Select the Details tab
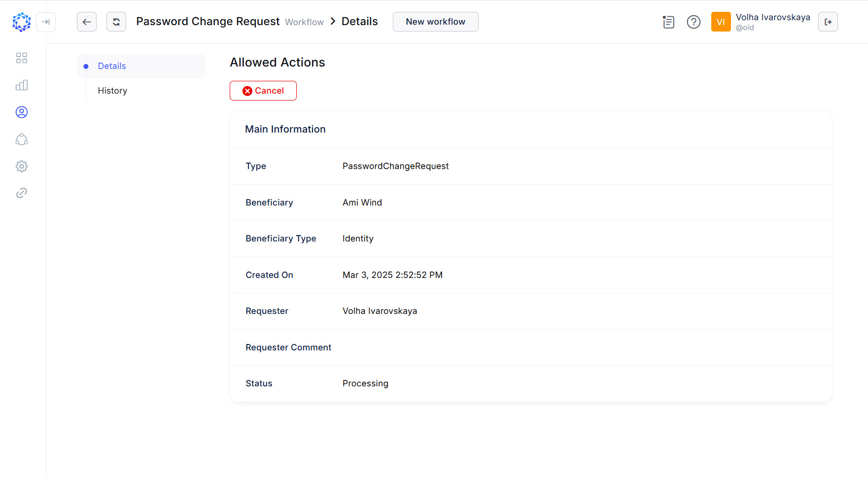Image resolution: width=868 pixels, height=479 pixels. 111,66
